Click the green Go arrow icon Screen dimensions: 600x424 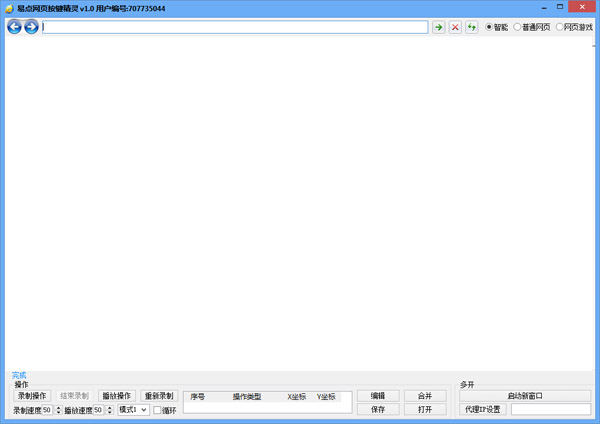coord(439,27)
